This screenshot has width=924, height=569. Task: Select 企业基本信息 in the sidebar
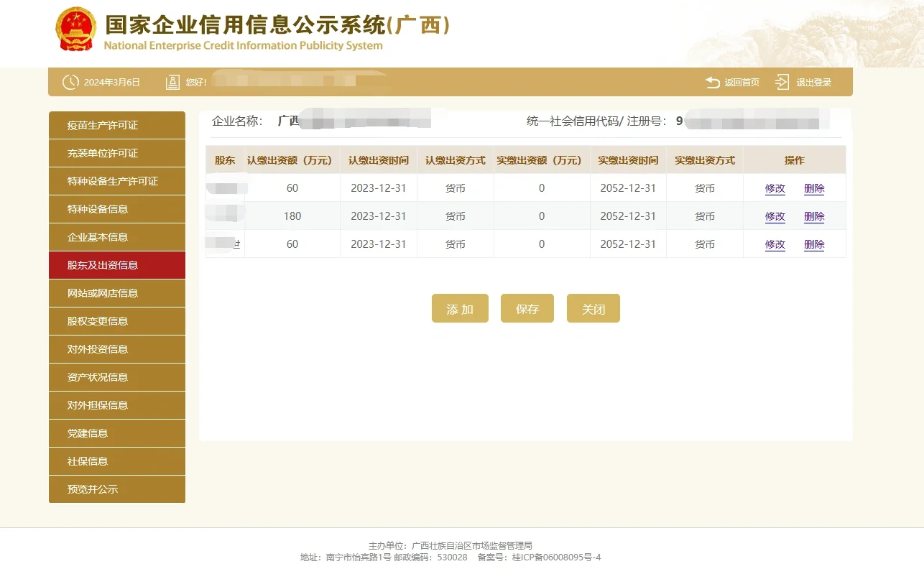pos(117,237)
